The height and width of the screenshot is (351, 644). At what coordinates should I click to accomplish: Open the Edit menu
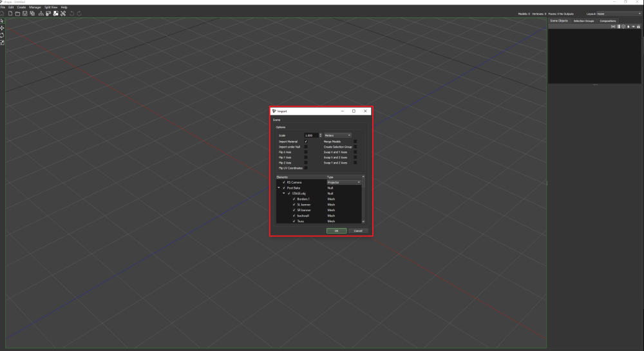[11, 7]
